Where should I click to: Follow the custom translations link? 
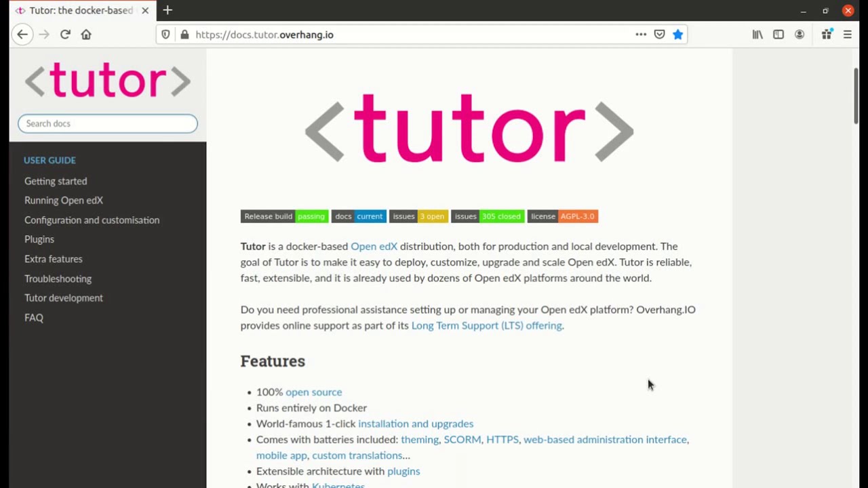(x=357, y=455)
